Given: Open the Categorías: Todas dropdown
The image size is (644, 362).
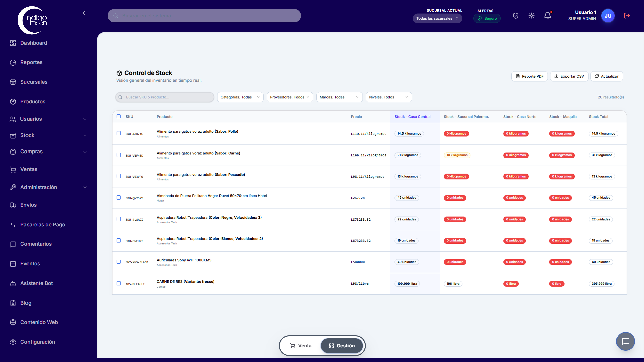Looking at the screenshot, I should click(x=240, y=97).
